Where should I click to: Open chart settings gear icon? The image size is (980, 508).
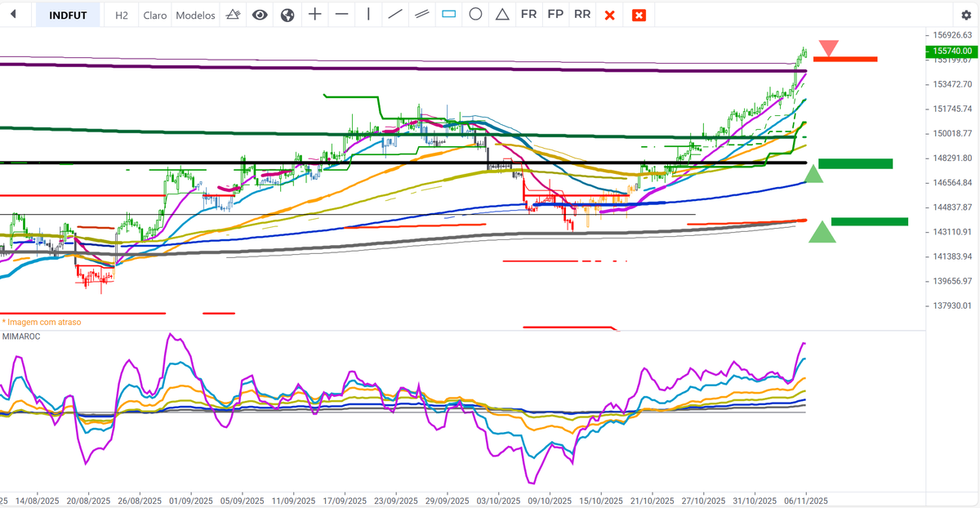(966, 16)
